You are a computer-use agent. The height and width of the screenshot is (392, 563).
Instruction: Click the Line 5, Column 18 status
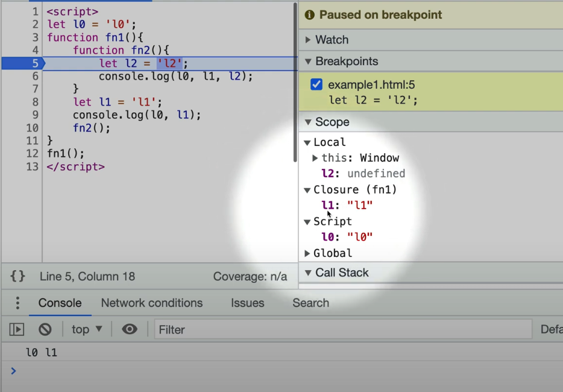87,276
